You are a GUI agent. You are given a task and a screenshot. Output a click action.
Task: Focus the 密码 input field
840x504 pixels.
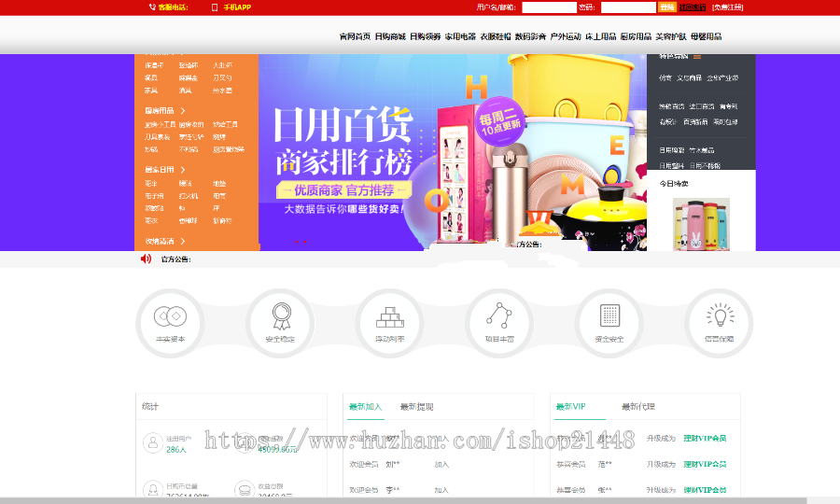pyautogui.click(x=628, y=7)
